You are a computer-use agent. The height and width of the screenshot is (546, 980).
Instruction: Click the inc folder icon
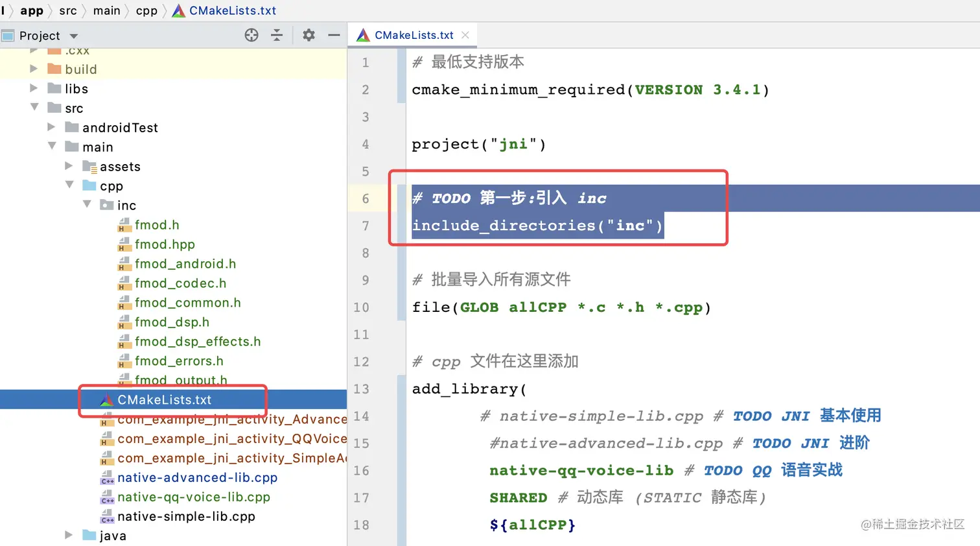pyautogui.click(x=107, y=205)
